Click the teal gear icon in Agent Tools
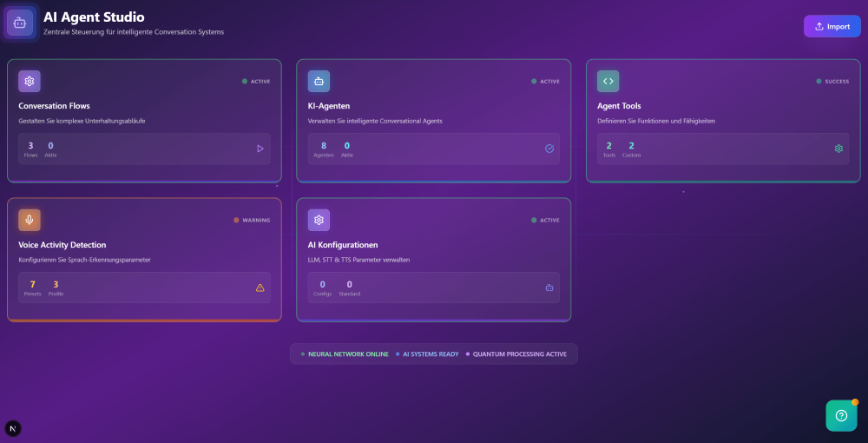This screenshot has height=443, width=868. coord(838,149)
